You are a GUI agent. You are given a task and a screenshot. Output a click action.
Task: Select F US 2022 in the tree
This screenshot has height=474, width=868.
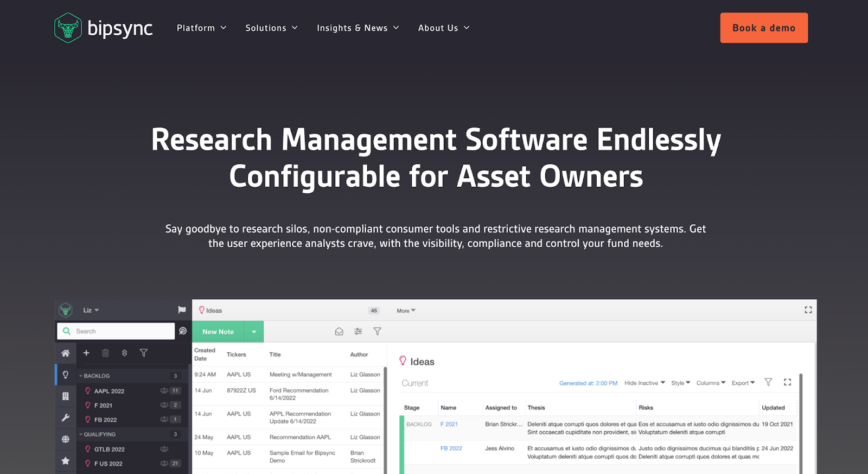108,464
